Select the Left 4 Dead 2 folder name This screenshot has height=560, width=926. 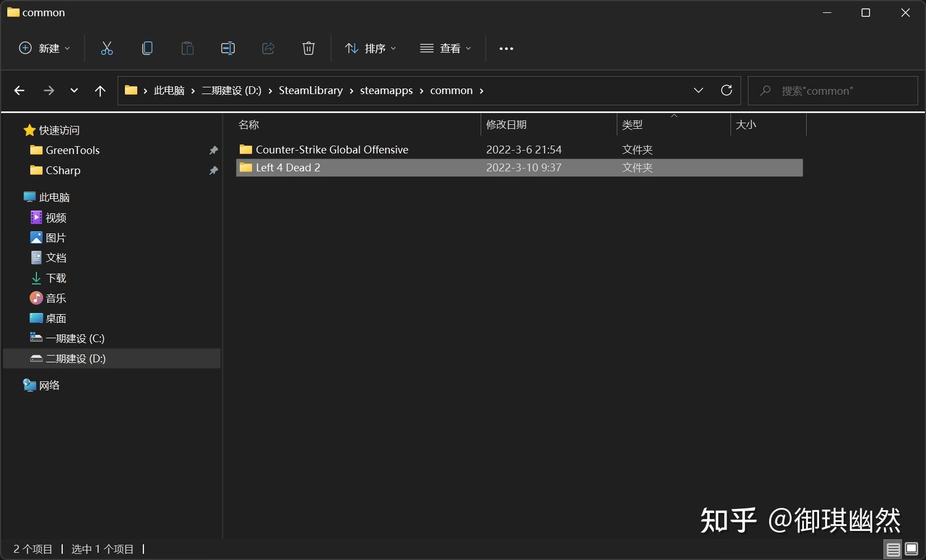click(x=288, y=167)
